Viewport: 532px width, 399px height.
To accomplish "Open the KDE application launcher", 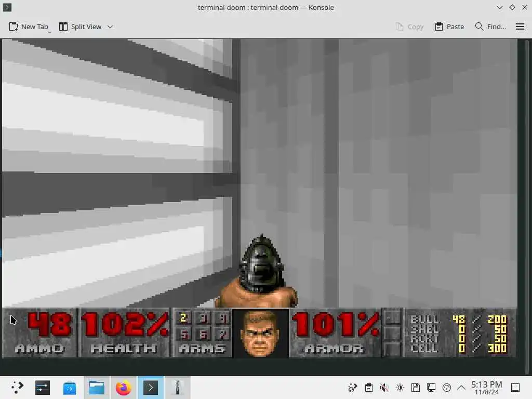I will (17, 388).
